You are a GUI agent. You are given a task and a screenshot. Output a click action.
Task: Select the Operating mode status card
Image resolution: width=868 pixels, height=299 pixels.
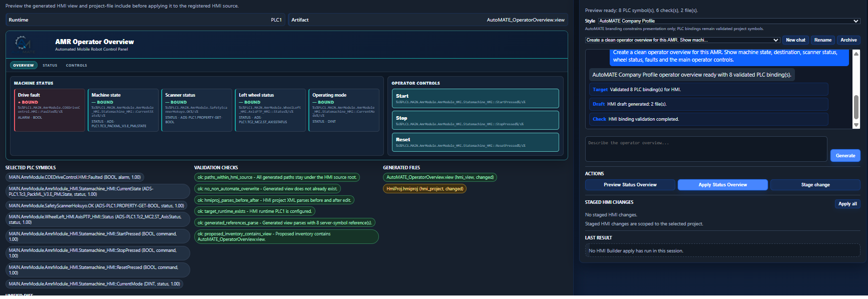click(x=344, y=110)
